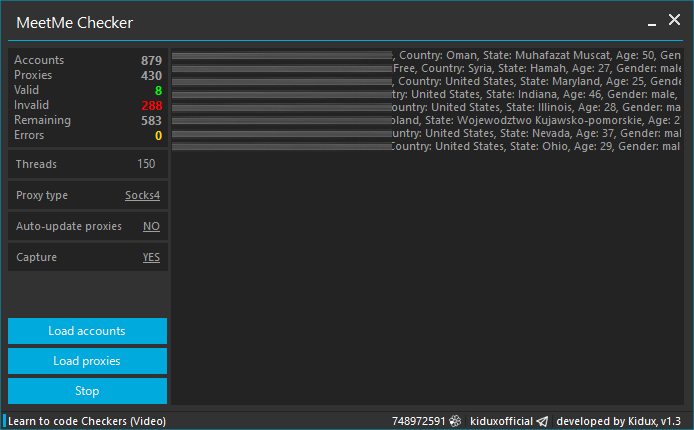Select the row with Wojewodztwo Kujawsko-pomorskie
Screen dimensions: 694x430
(x=427, y=120)
